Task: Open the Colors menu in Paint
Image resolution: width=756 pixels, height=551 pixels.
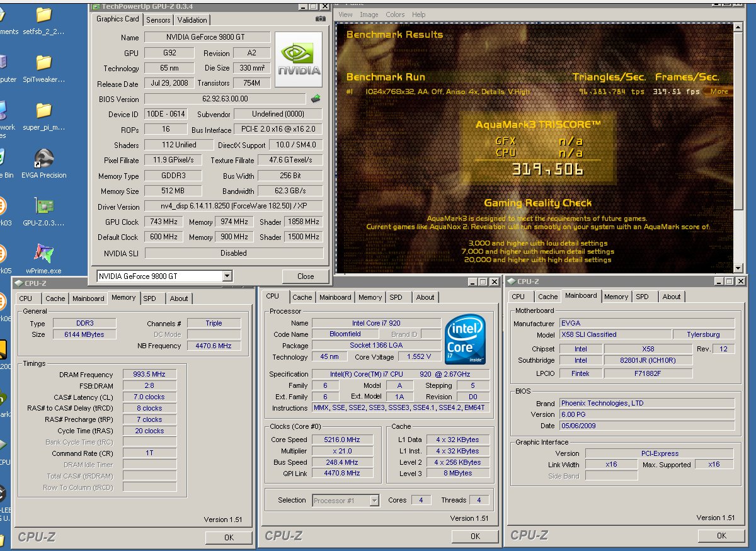Action: tap(395, 14)
